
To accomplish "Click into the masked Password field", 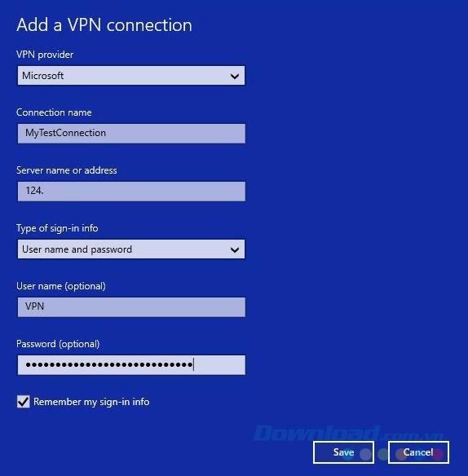I will [131, 365].
